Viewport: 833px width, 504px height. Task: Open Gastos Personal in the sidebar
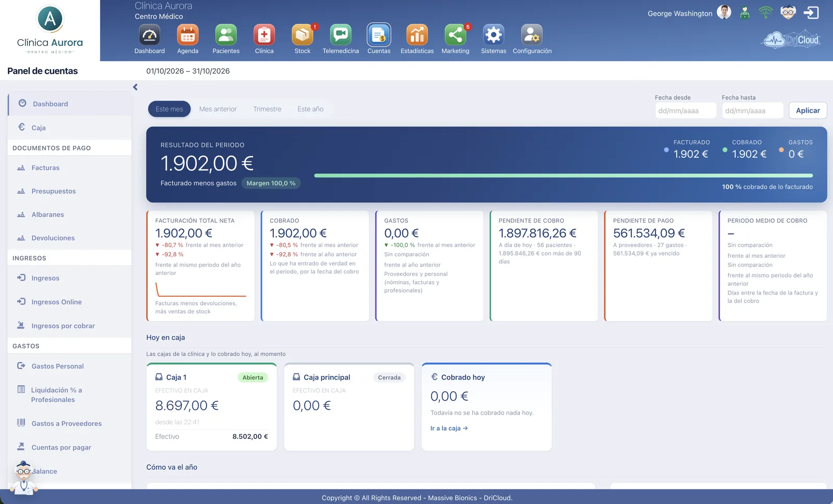[x=70, y=366]
